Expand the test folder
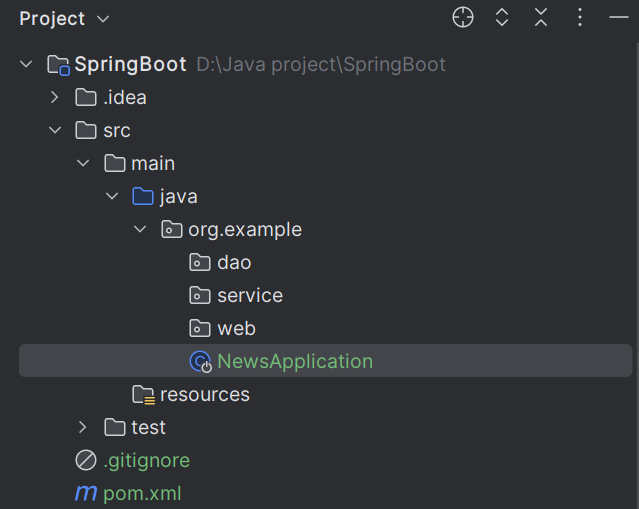Screen dimensions: 639x509 (x=83, y=428)
